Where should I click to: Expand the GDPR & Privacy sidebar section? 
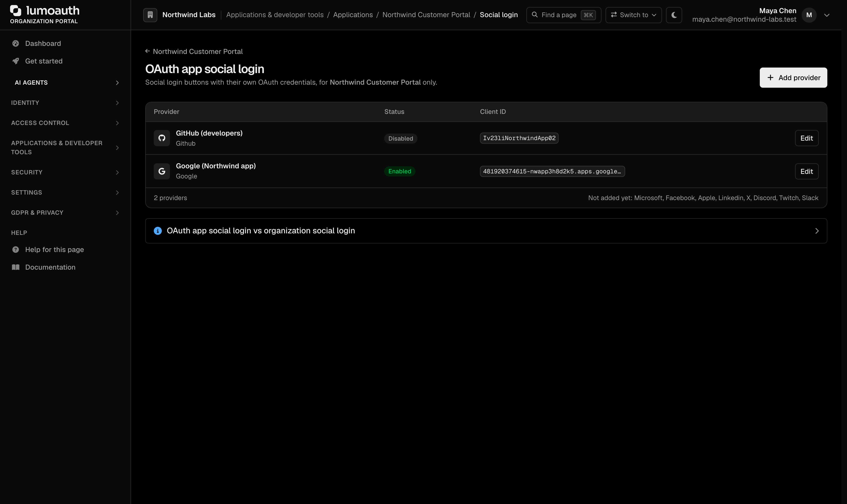[65, 213]
